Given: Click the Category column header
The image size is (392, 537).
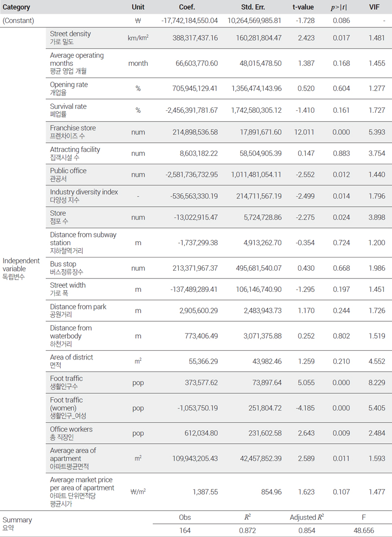Looking at the screenshot, I should click(16, 7).
